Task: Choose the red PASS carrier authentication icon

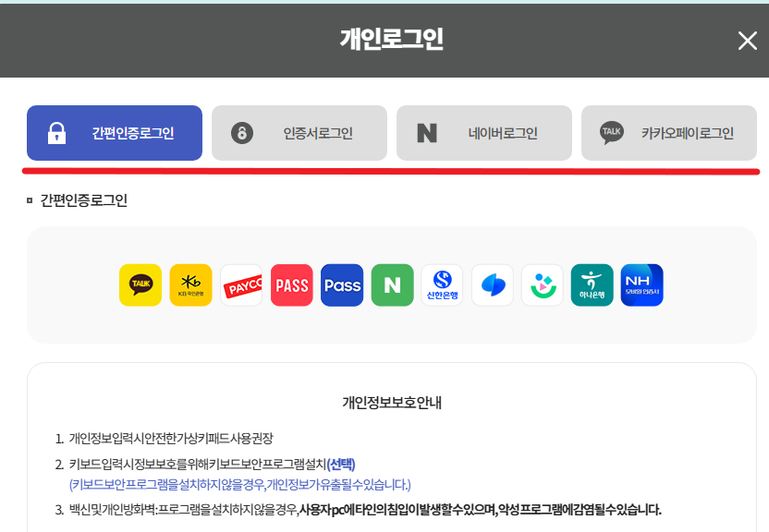Action: pos(292,285)
